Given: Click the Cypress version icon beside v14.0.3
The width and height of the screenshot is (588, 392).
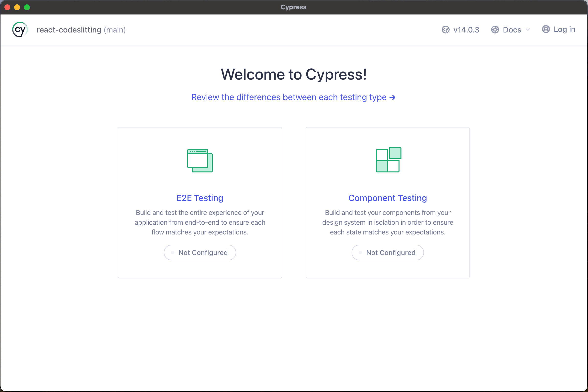Looking at the screenshot, I should [x=445, y=30].
